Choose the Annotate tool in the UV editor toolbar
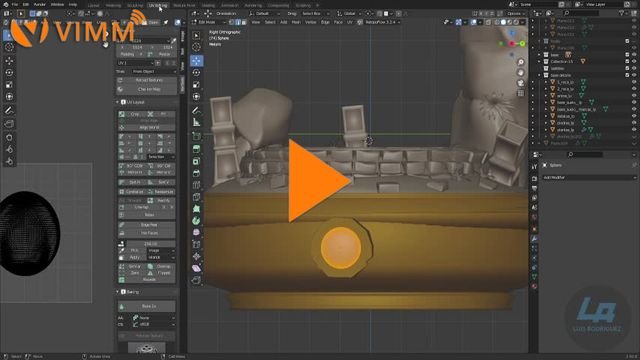Image resolution: width=640 pixels, height=360 pixels. pos(9,110)
